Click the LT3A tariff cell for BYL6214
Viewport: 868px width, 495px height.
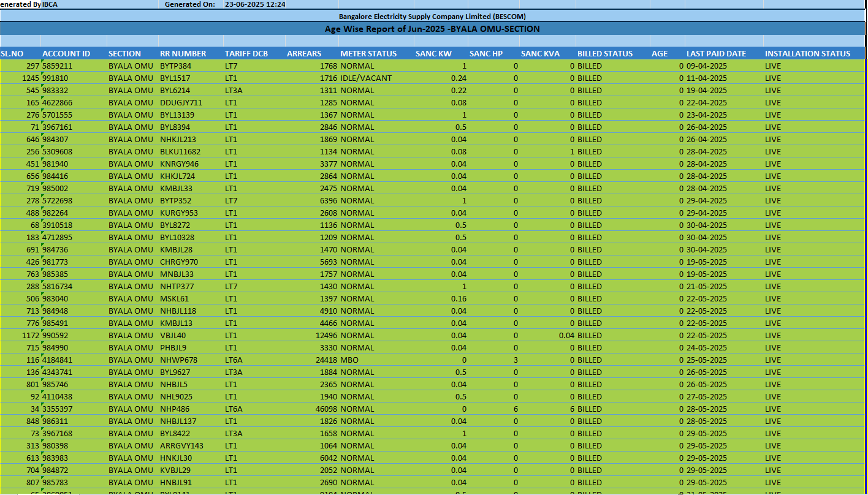[254, 90]
